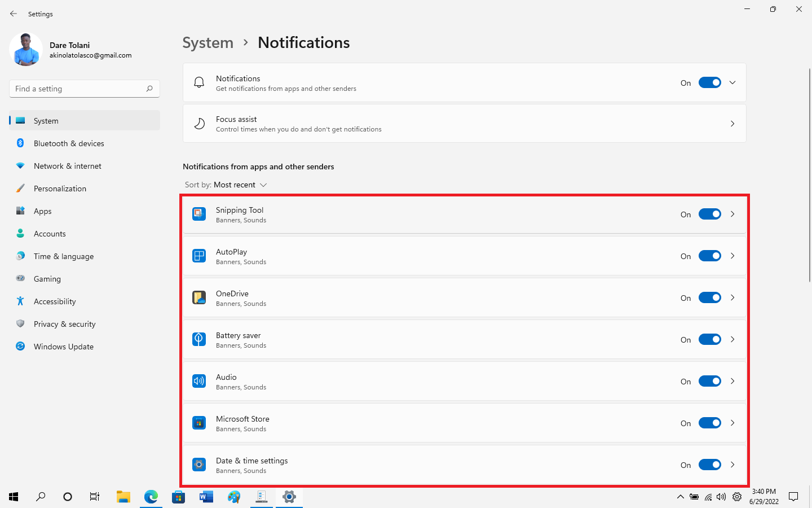Click the volume icon in system tray
Screen dimensions: 812x508
point(721,497)
